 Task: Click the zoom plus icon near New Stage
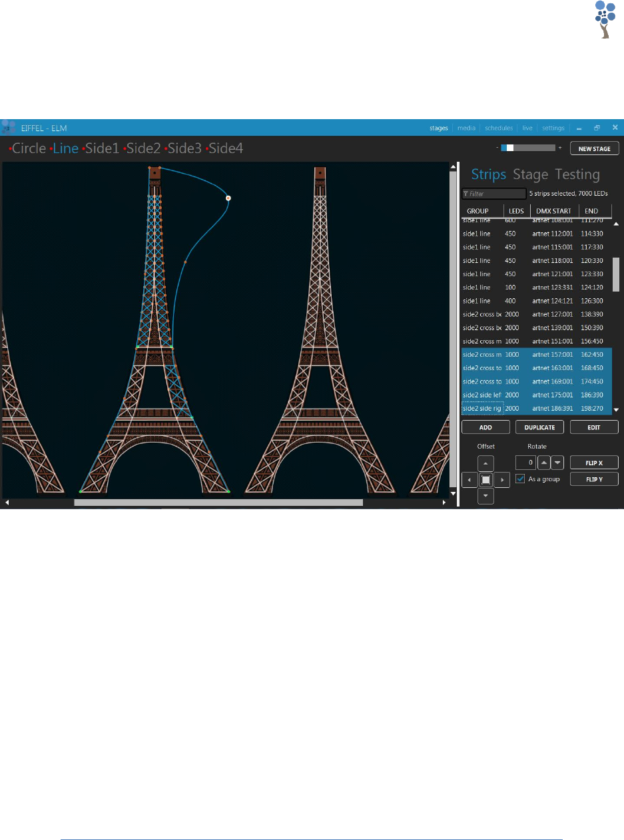tap(560, 148)
